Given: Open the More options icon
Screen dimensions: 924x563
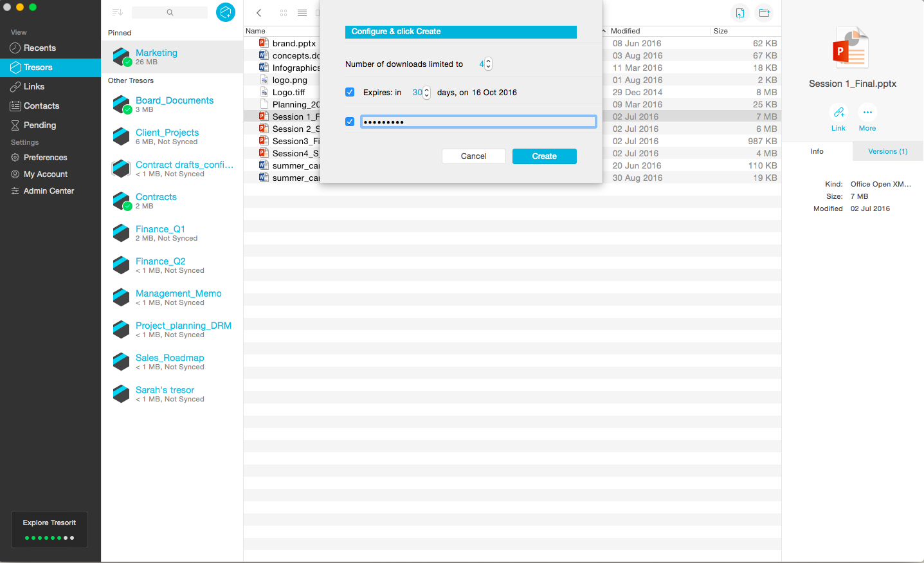Looking at the screenshot, I should tap(867, 112).
